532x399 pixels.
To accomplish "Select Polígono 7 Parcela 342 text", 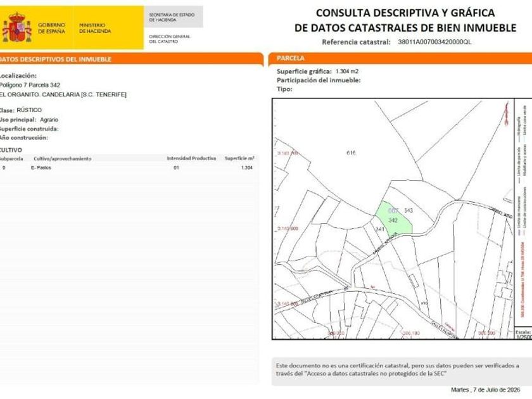I will [30, 85].
